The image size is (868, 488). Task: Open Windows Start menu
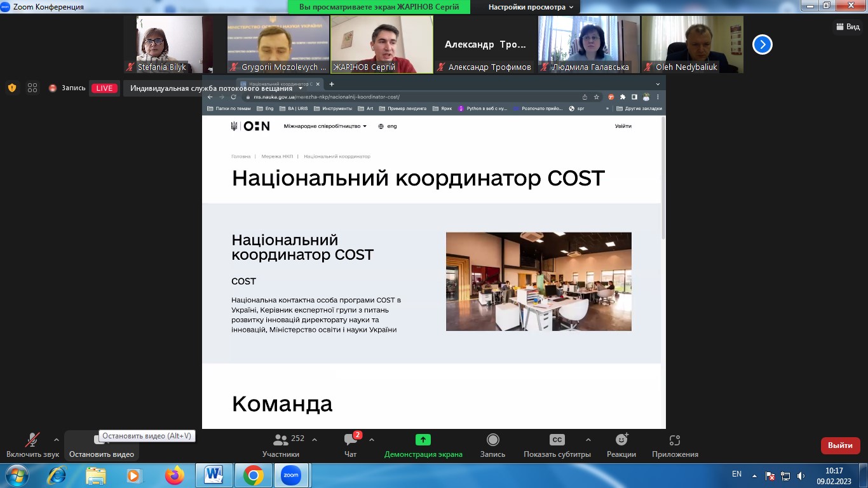tap(16, 475)
